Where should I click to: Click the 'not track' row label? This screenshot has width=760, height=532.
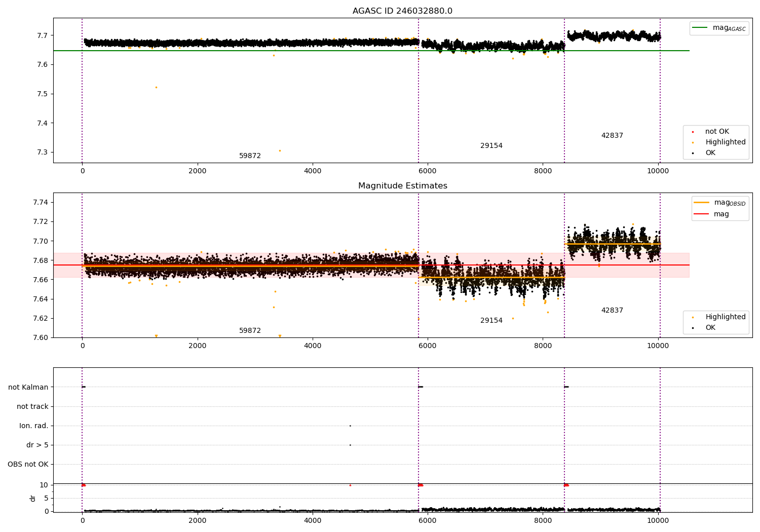point(32,406)
